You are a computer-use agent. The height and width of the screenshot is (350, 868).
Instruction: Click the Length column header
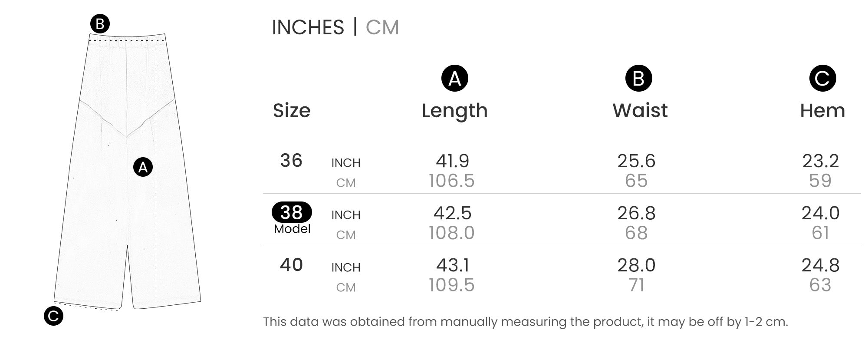point(454,110)
